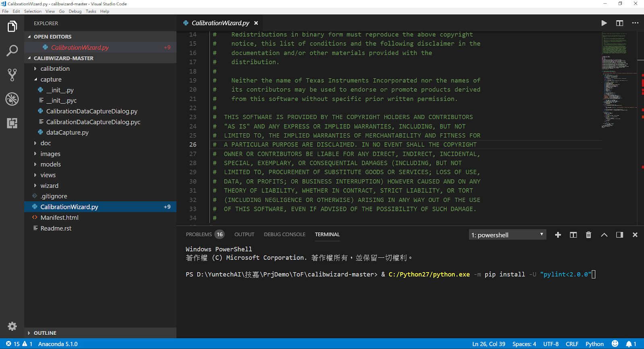Screen dimensions: 644x349
Task: Open Readme.rst in the explorer
Action: (x=100, y=228)
